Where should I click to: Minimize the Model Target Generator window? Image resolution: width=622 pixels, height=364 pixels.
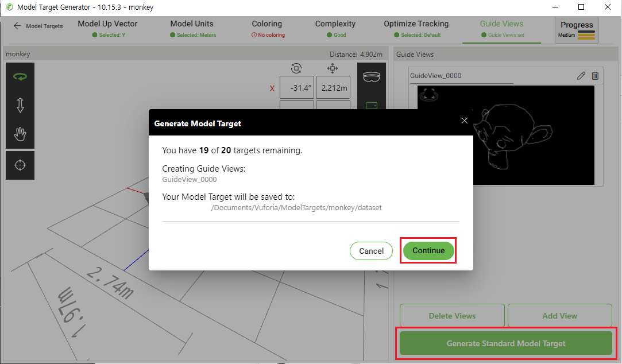(555, 7)
